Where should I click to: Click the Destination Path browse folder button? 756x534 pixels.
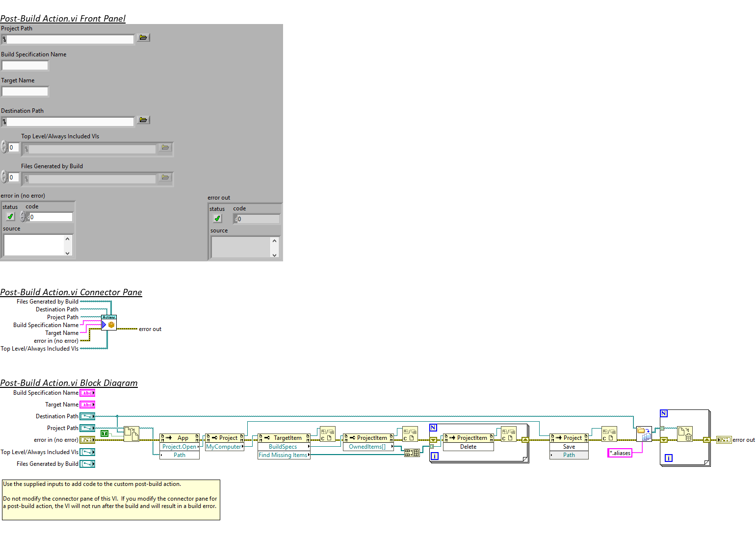point(143,120)
